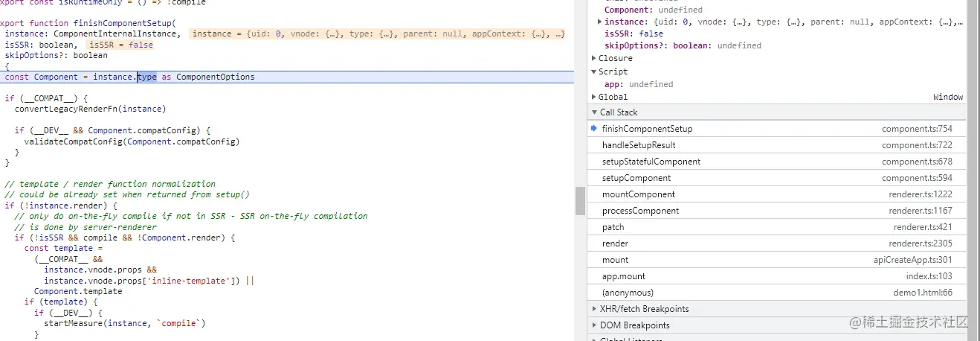Click the app: undefined scope variable

(639, 84)
